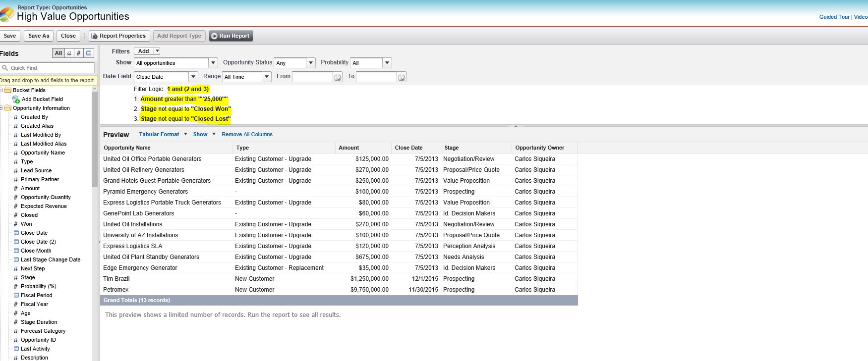Open the From date calendar picker

click(338, 77)
